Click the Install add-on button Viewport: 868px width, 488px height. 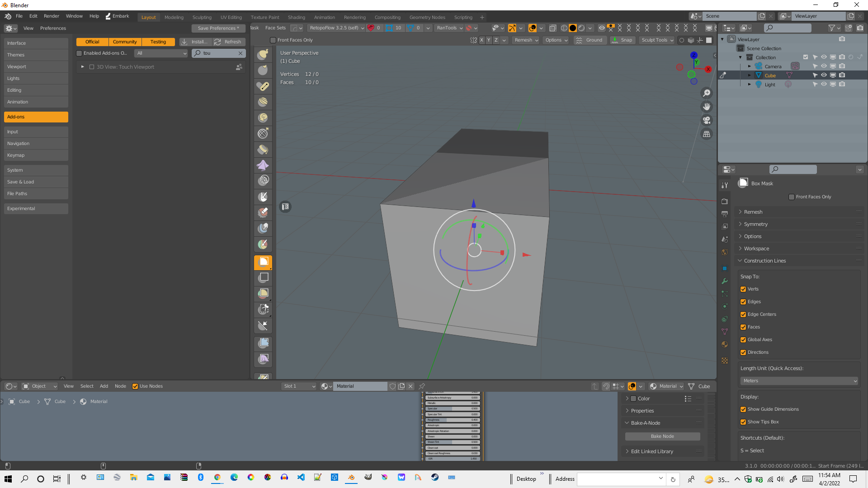(x=195, y=42)
